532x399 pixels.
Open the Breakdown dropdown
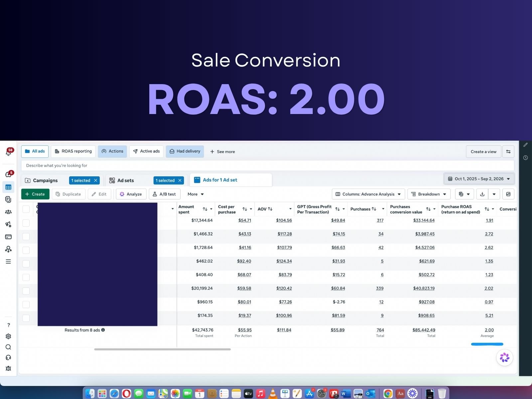coord(429,194)
